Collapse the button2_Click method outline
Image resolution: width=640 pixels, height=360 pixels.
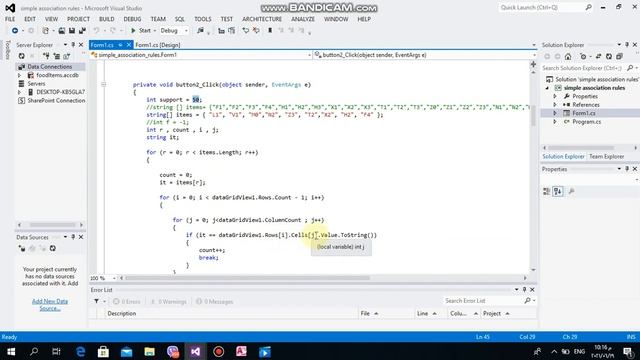[103, 84]
